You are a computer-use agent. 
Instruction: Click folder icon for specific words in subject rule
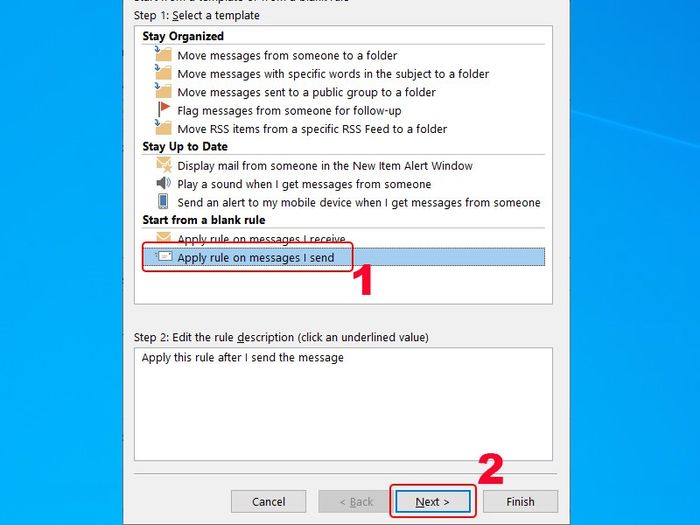coord(163,72)
